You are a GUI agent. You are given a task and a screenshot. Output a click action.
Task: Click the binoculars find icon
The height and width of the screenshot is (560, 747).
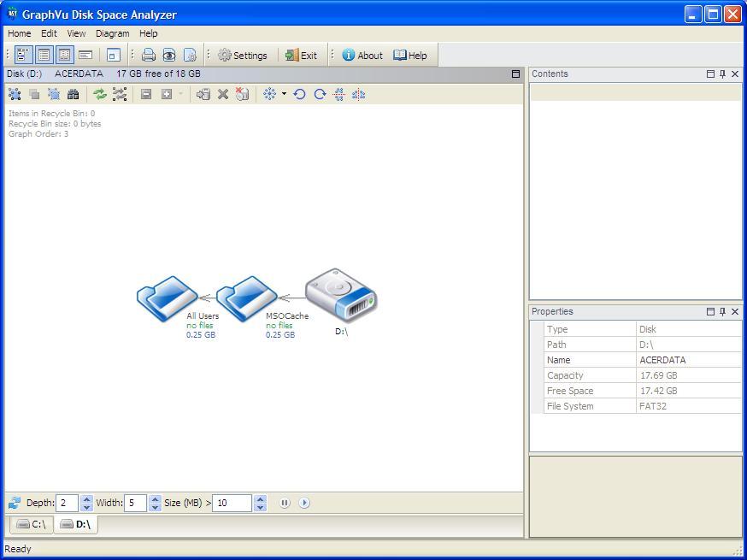point(74,94)
